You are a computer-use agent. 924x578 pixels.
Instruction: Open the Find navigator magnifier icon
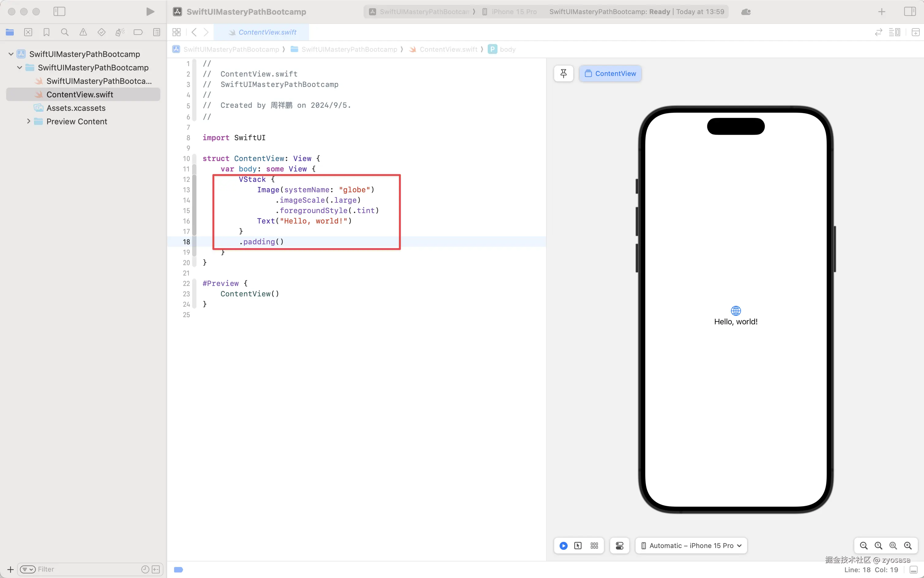tap(65, 32)
